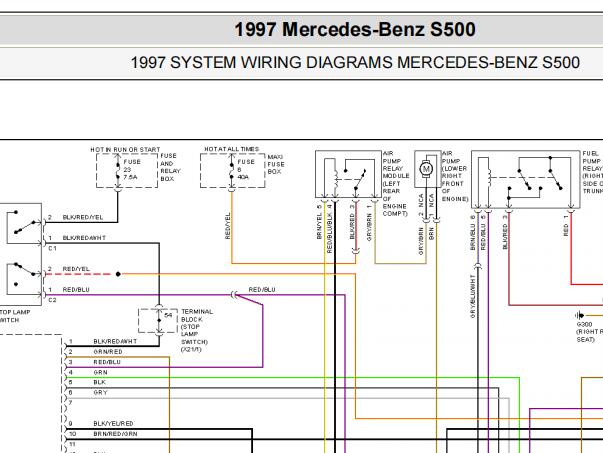
Task: Click the 'AIR PUMP (LOWER RIGHT FRONT OF ENGINE)' label
Action: (455, 176)
